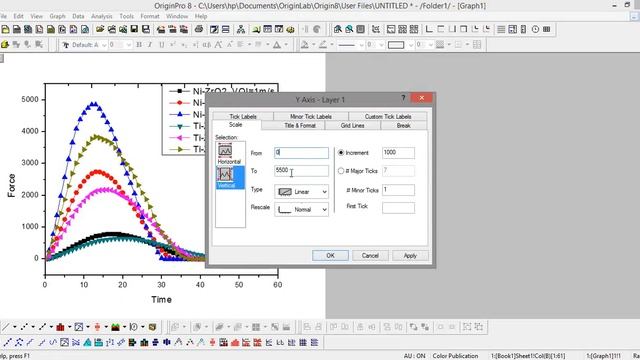Click the dialog help question mark
The width and height of the screenshot is (640, 360).
[403, 98]
